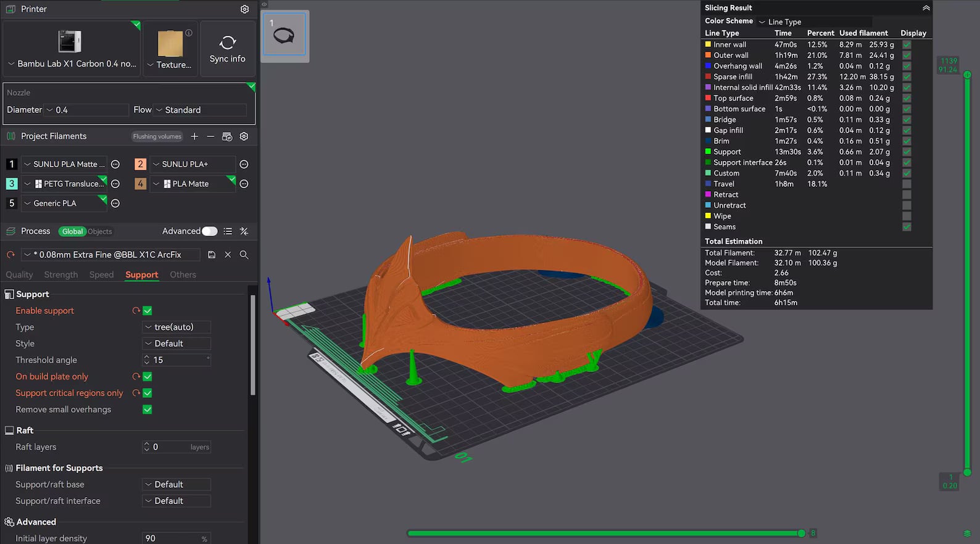This screenshot has height=544, width=980.
Task: Collapse the Slicing Result panel
Action: (x=926, y=8)
